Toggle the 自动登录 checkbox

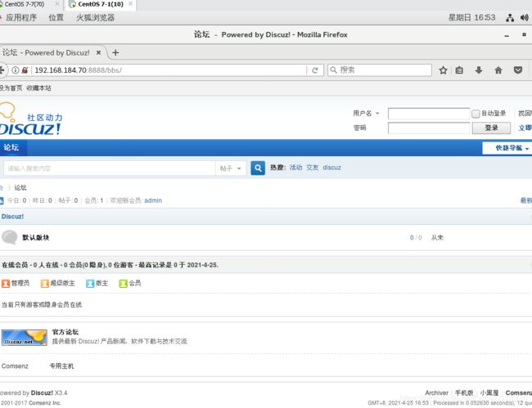coord(476,114)
